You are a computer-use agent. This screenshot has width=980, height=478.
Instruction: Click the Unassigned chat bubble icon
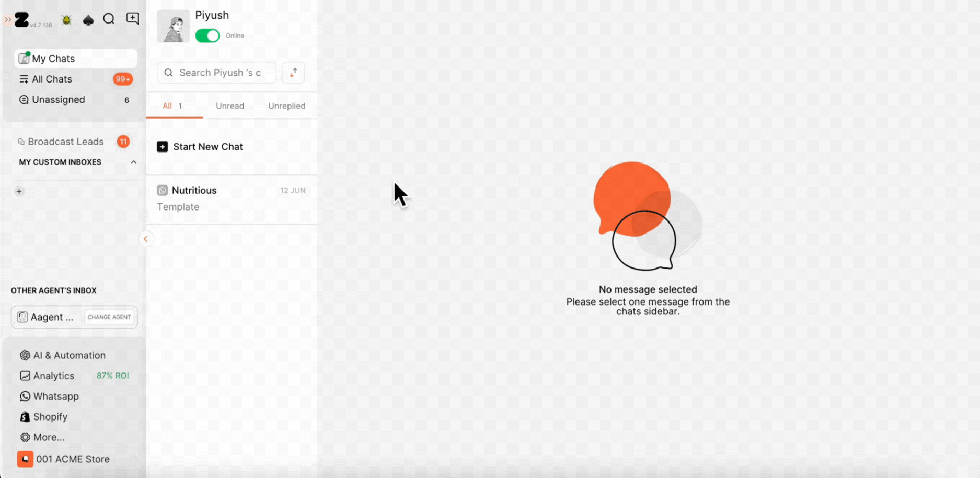[24, 100]
